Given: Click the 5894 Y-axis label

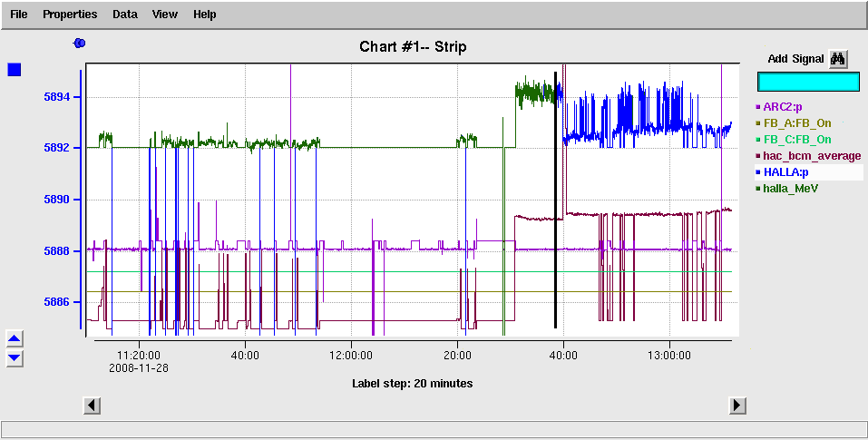Looking at the screenshot, I should 56,97.
